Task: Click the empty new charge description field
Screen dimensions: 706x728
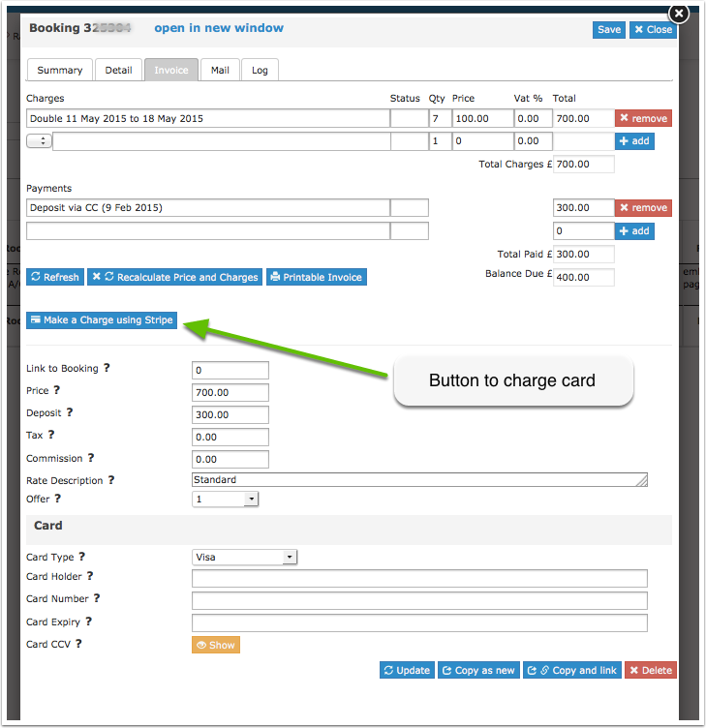Action: pyautogui.click(x=222, y=141)
